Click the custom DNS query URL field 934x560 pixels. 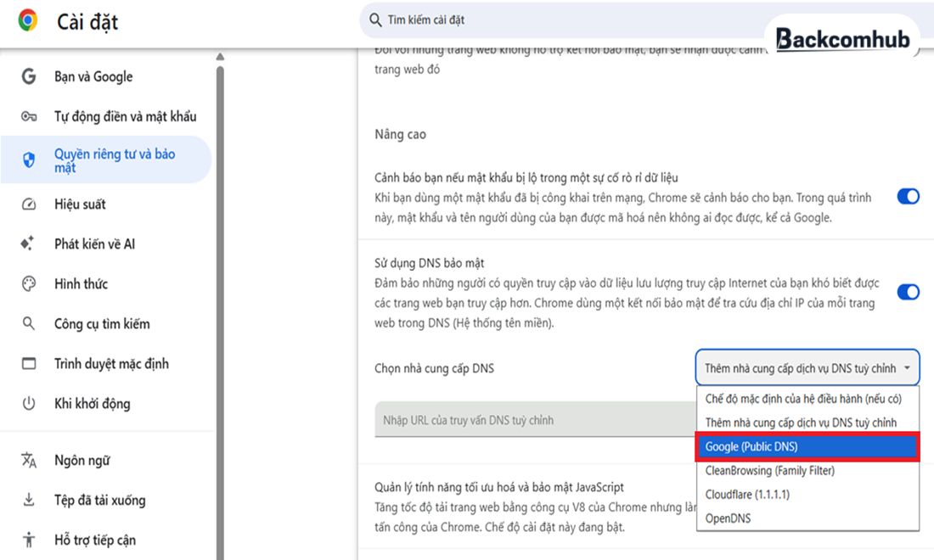[535, 419]
